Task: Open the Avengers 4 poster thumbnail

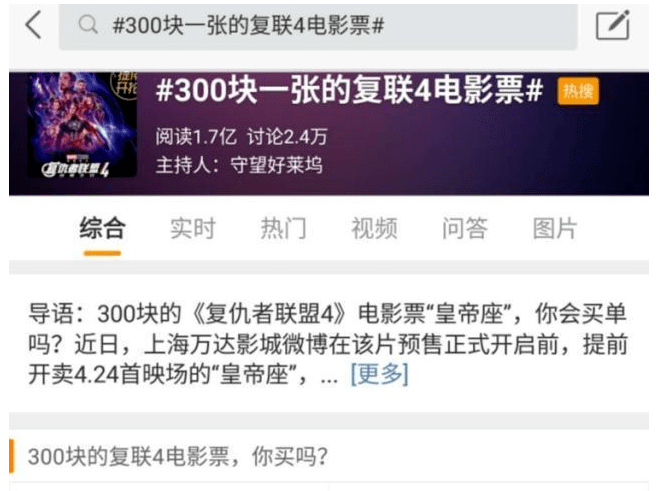Action: tap(82, 125)
